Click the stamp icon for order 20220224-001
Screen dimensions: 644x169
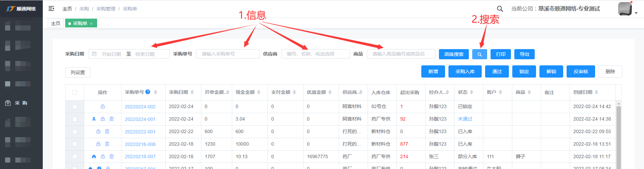tap(94, 119)
